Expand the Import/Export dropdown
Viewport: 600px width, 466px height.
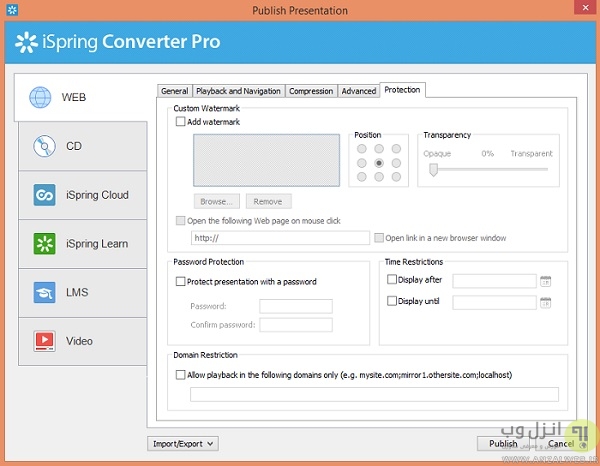click(x=184, y=443)
